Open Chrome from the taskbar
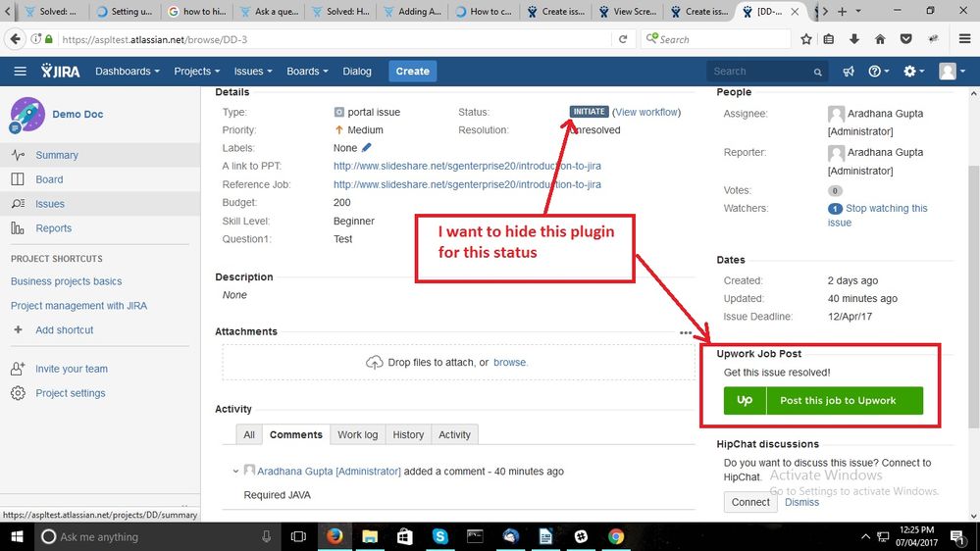 [616, 536]
